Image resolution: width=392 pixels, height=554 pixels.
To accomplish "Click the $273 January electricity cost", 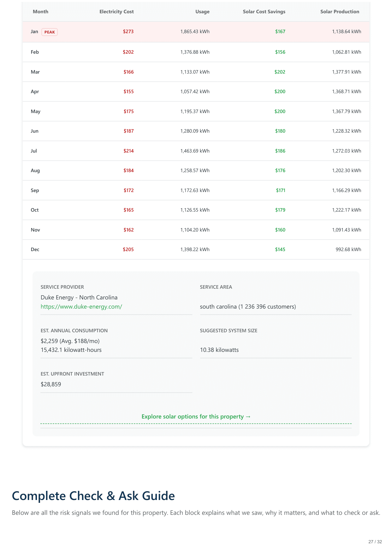I will (x=128, y=32).
